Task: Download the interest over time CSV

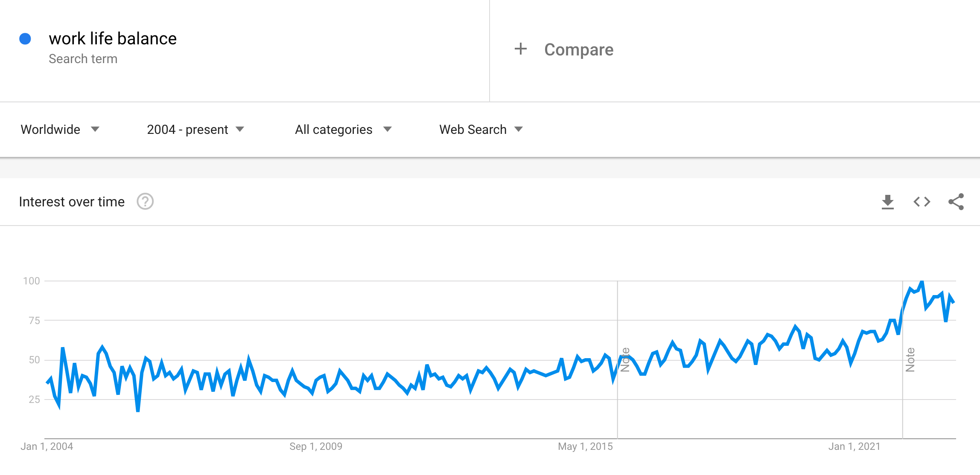Action: [887, 202]
